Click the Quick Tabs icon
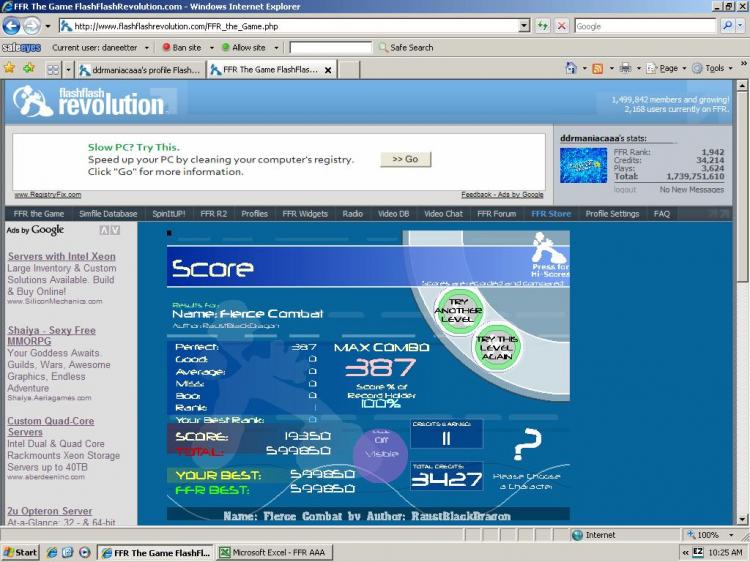The image size is (750, 562). 53,70
